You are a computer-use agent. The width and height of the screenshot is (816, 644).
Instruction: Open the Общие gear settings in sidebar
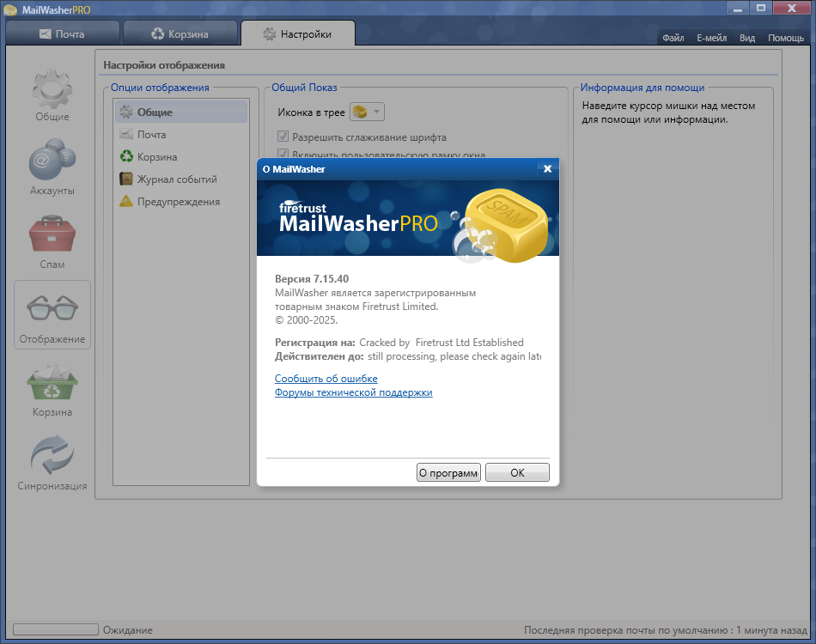click(x=52, y=95)
